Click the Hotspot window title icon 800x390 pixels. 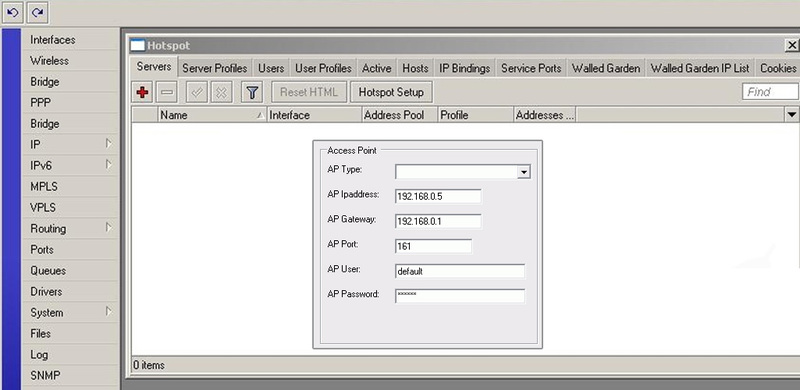138,45
